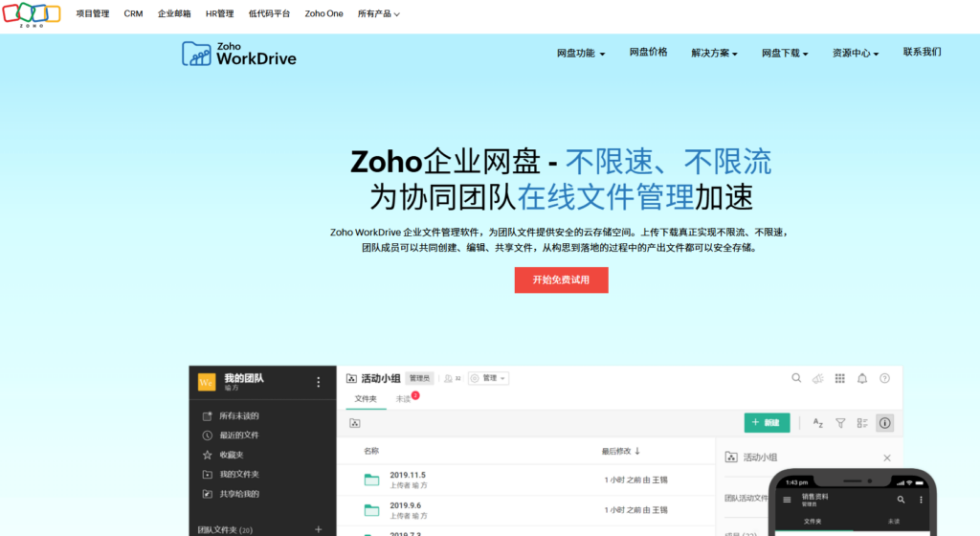Click the help question mark icon
Screen dimensions: 980x536
(884, 378)
